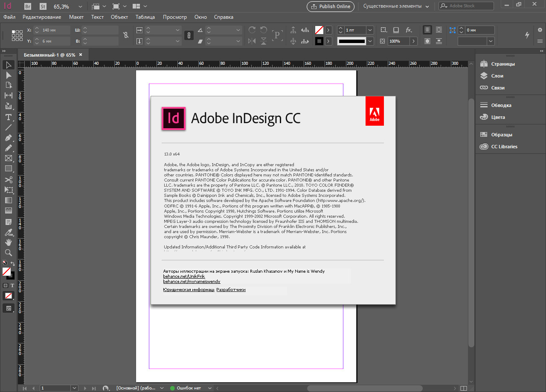Viewport: 546px width, 392px height.
Task: Open Adobe Stock via St icon
Action: point(43,6)
